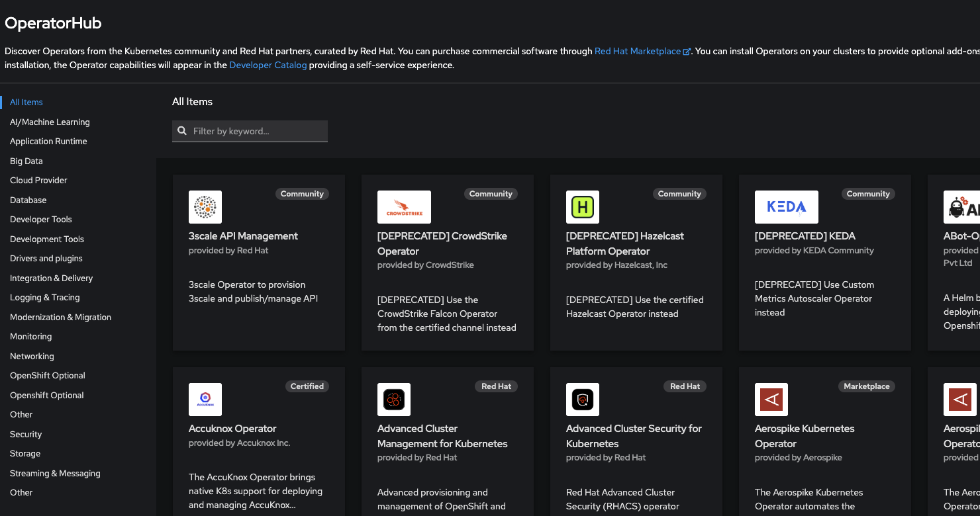Open Advanced Cluster Management for Kubernetes title

pos(442,436)
